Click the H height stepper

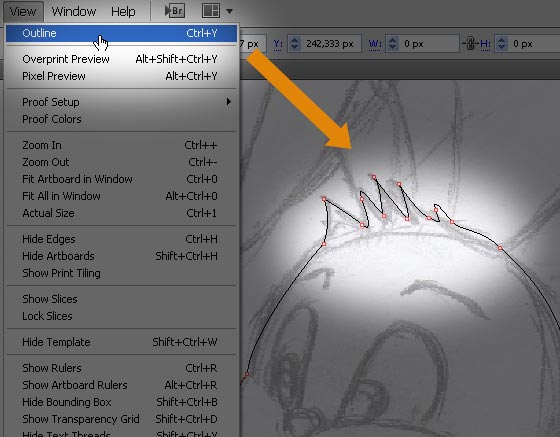[501, 44]
